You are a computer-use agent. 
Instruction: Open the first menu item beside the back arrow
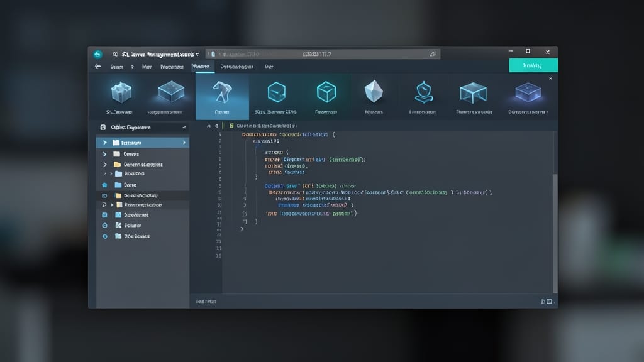116,67
